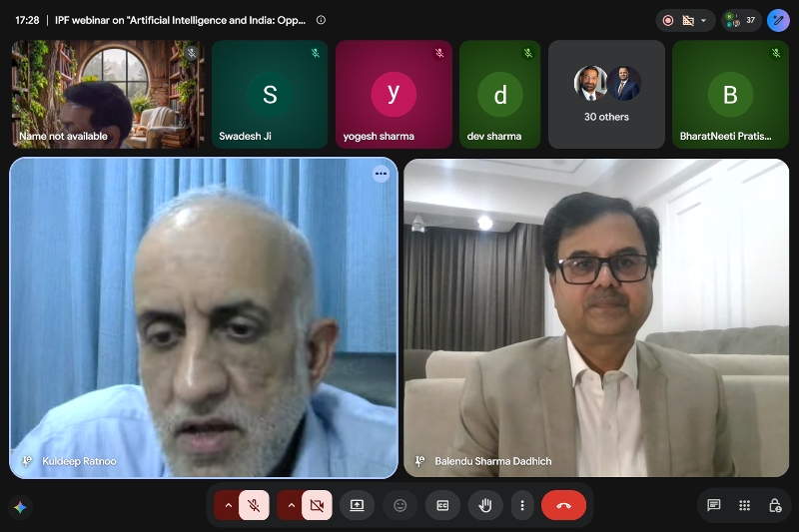Viewport: 799px width, 532px height.
Task: Click the 17:28 clock text
Action: (27, 20)
